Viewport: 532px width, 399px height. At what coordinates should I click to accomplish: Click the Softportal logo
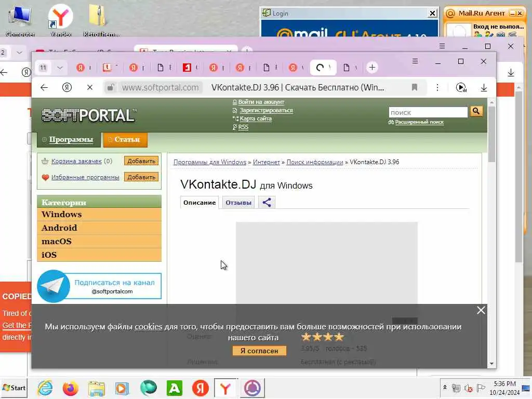point(89,115)
